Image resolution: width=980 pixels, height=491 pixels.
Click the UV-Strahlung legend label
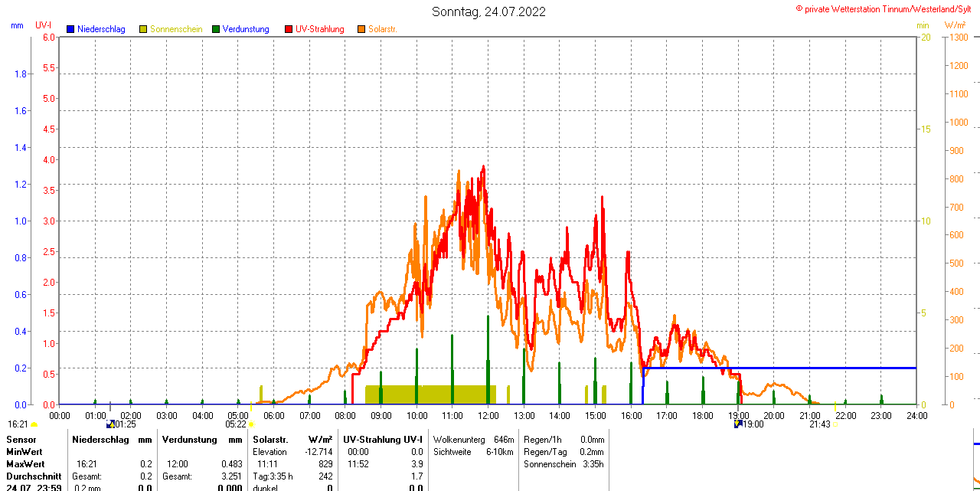tap(320, 29)
